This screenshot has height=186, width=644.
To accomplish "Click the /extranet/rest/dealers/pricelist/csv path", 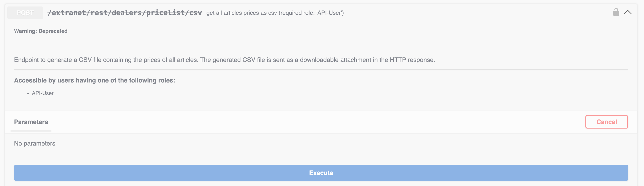I will pos(125,13).
